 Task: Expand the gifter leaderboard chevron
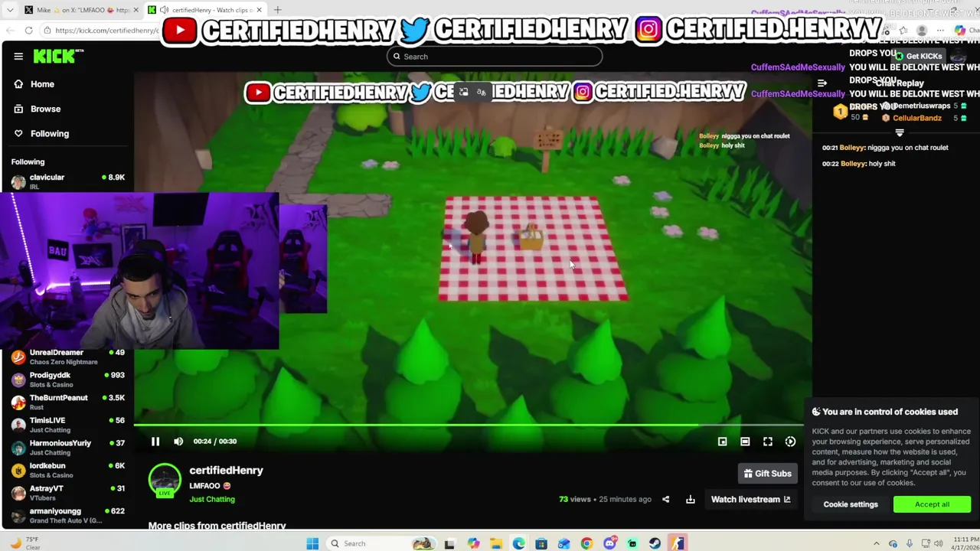(x=900, y=132)
